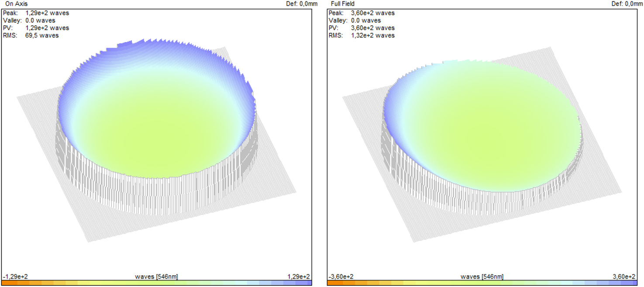Viewport: 644px width, 287px height.
Task: Select Peak 1,29e+2 waves in On Axis plot
Action: point(36,13)
